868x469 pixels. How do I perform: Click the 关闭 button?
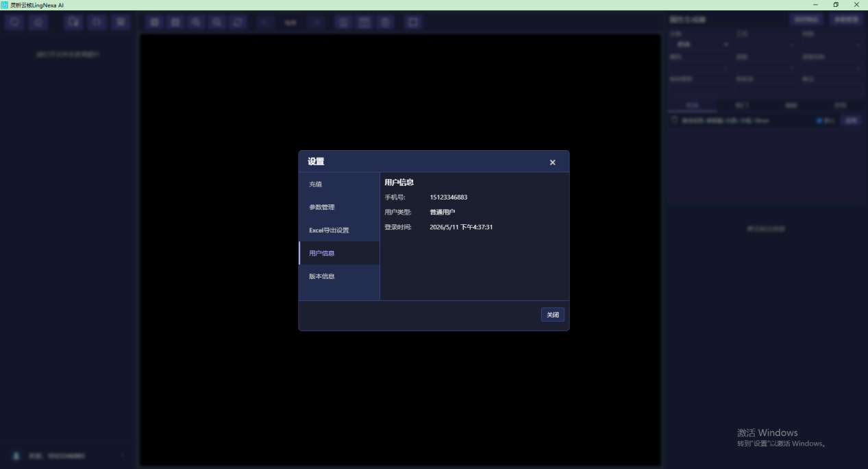(x=552, y=315)
